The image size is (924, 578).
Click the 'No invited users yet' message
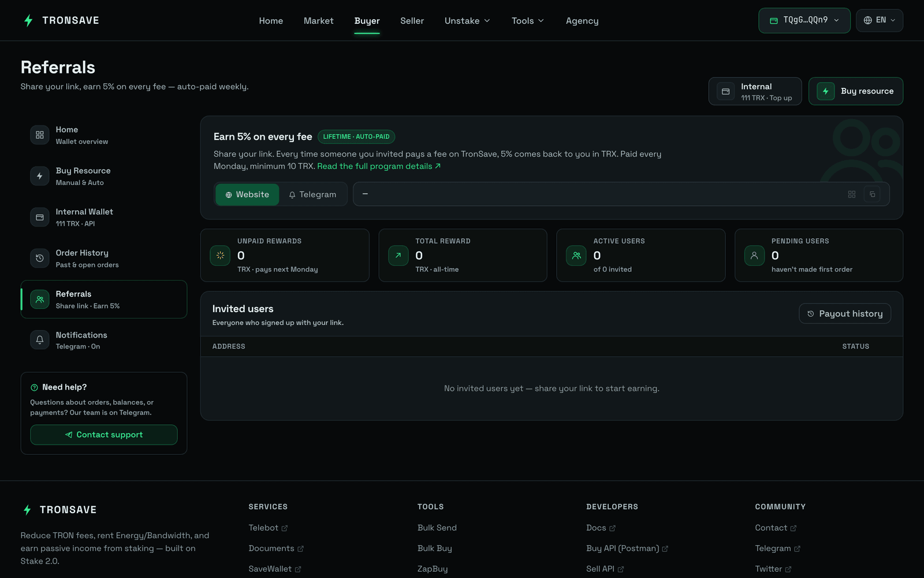(552, 388)
